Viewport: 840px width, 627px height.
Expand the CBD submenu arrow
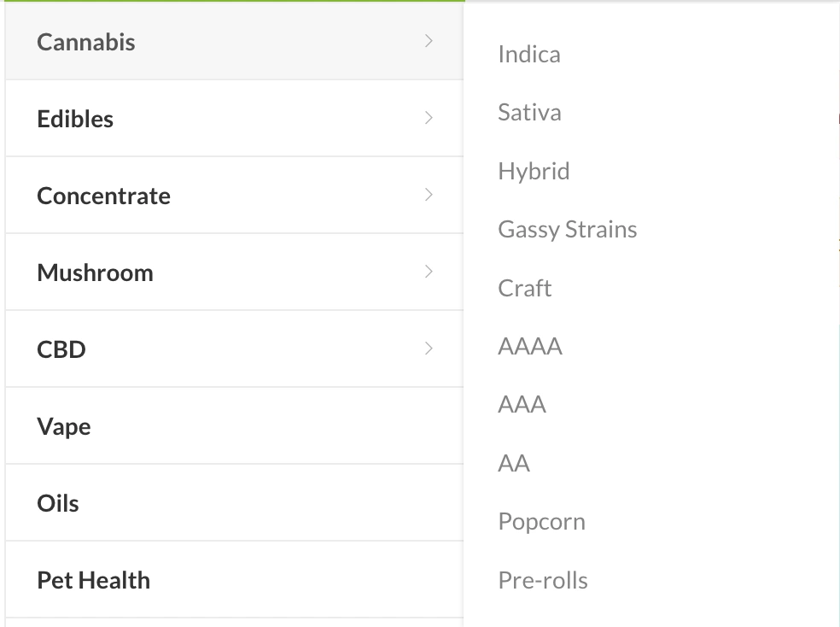(x=429, y=349)
